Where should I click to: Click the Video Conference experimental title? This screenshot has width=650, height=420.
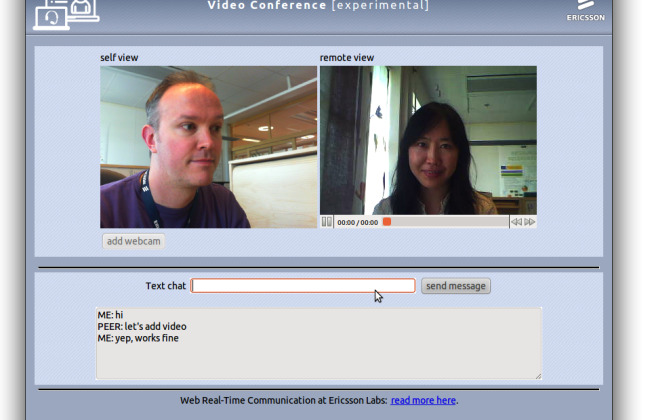(x=318, y=5)
